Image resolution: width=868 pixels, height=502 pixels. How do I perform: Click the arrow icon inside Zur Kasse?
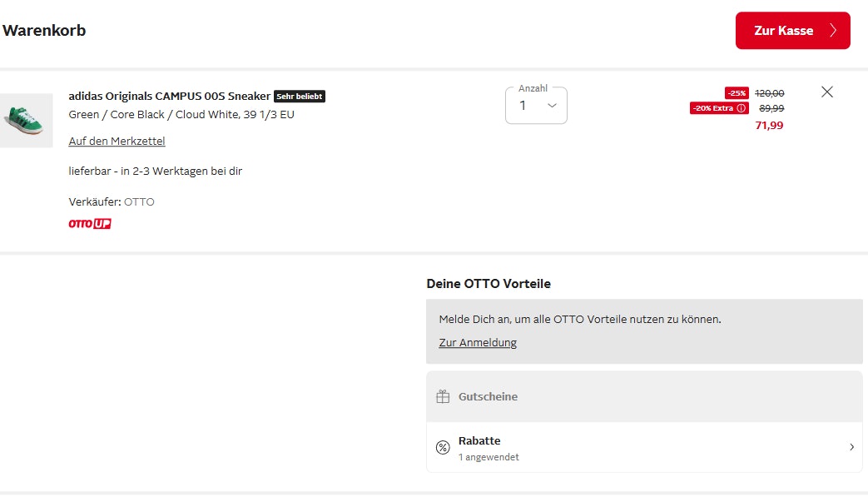(833, 31)
